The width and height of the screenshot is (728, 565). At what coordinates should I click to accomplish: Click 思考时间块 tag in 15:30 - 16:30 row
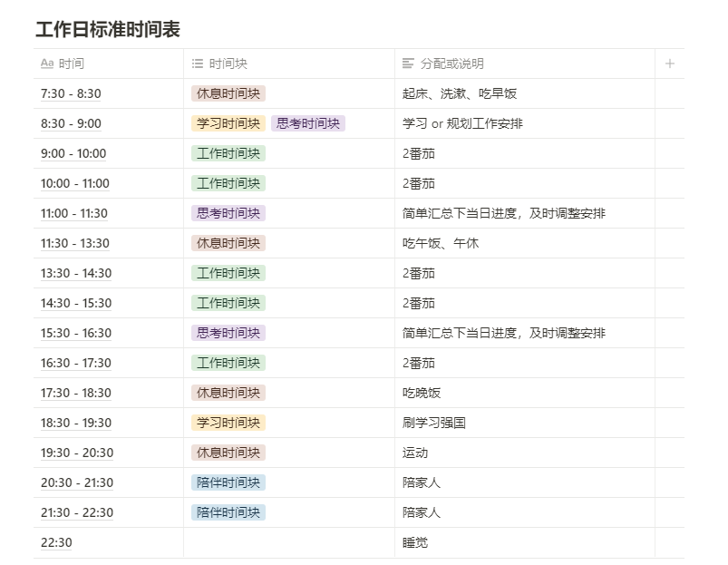click(228, 333)
